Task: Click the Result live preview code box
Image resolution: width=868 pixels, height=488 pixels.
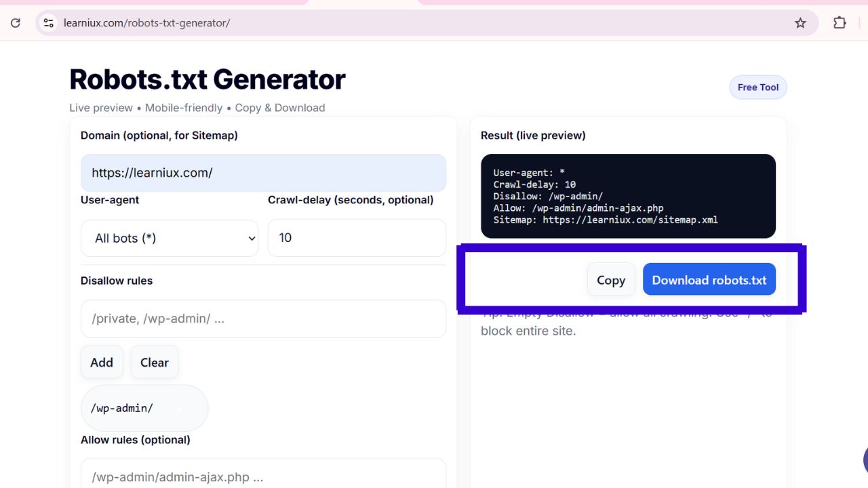Action: (x=628, y=196)
